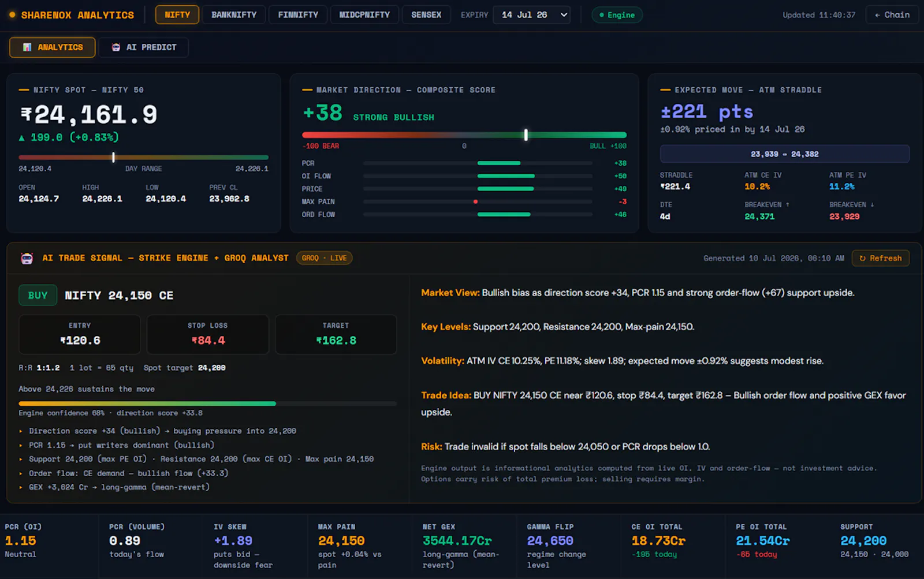Click the Risk analyst paragraph
924x579 pixels.
tap(565, 447)
